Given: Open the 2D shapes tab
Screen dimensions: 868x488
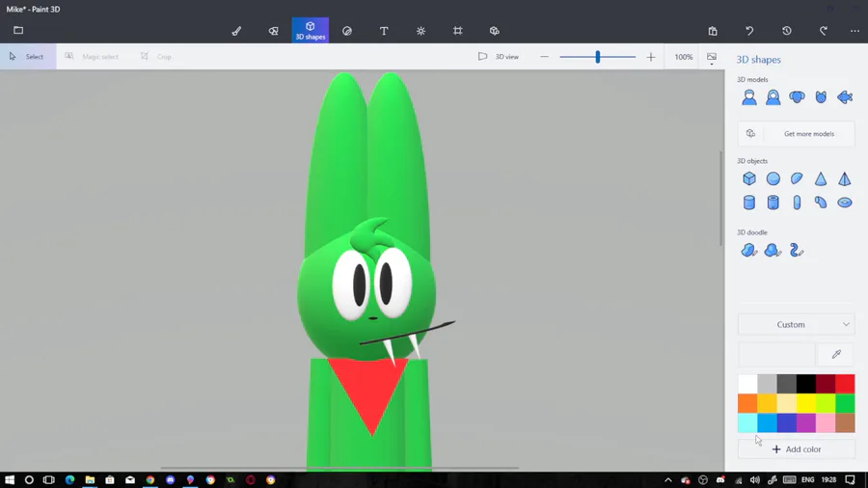Looking at the screenshot, I should (274, 31).
